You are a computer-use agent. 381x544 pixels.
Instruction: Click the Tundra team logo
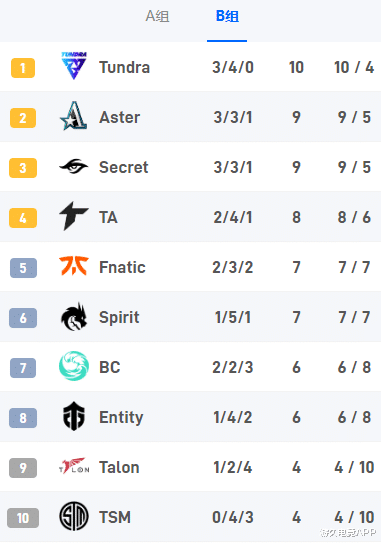[x=74, y=66]
